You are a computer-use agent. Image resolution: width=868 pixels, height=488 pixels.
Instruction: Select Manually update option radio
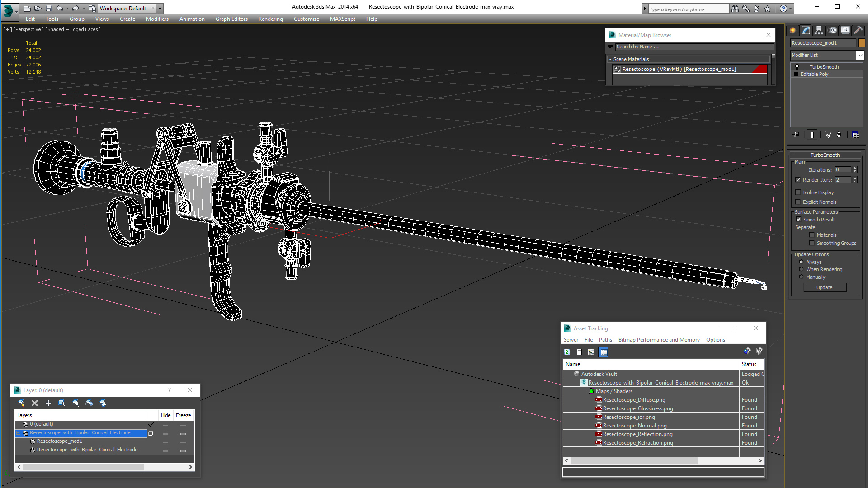tap(802, 277)
